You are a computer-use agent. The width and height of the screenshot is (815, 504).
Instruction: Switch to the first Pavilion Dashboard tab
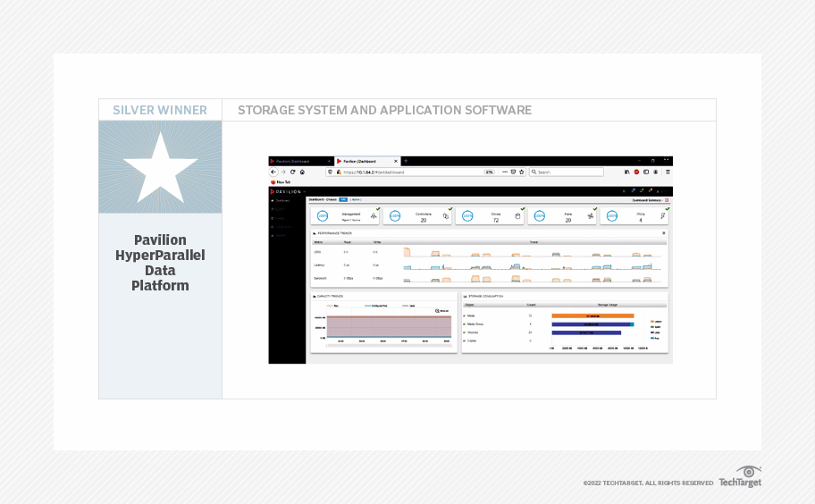click(295, 161)
